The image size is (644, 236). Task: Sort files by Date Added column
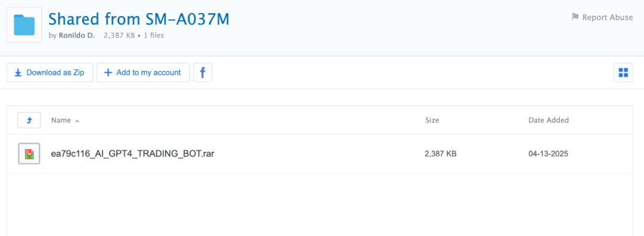coord(549,120)
